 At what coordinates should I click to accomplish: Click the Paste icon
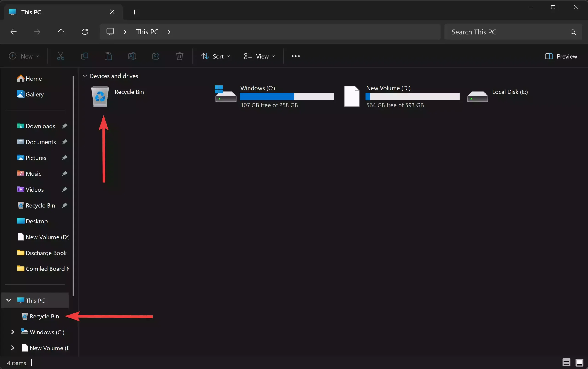(108, 56)
